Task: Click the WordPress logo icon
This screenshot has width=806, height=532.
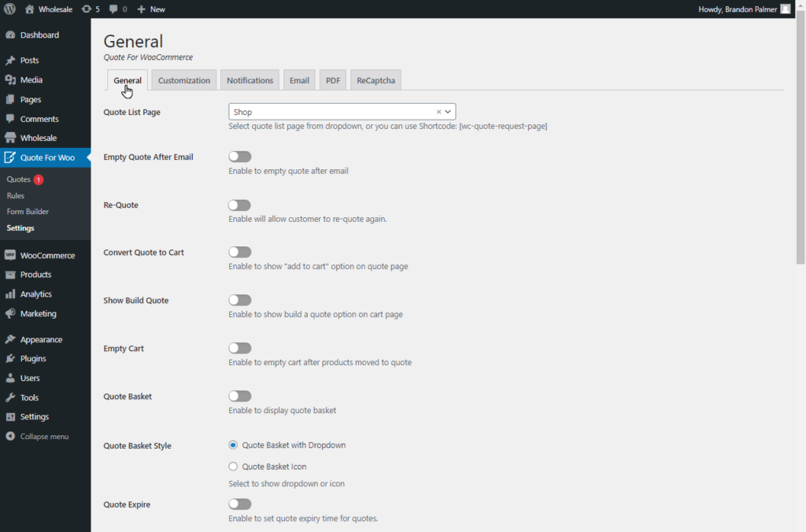Action: [x=9, y=9]
